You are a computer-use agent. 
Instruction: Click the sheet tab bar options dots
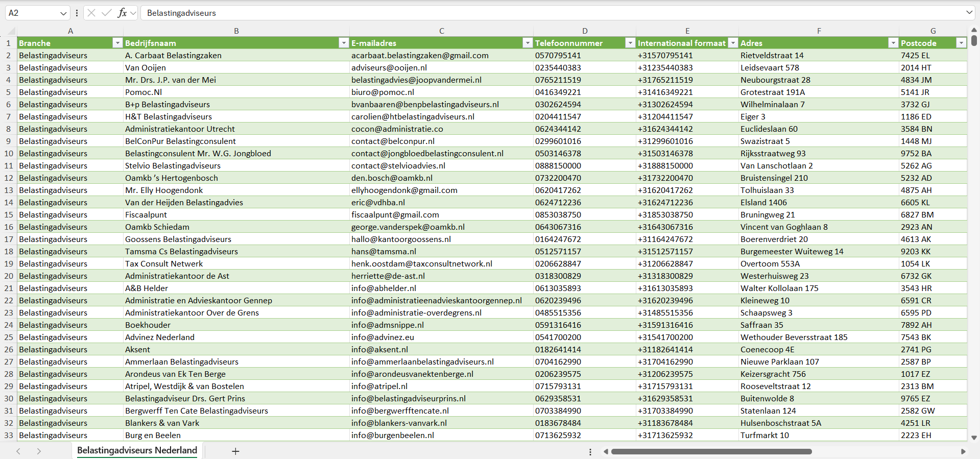pos(590,452)
